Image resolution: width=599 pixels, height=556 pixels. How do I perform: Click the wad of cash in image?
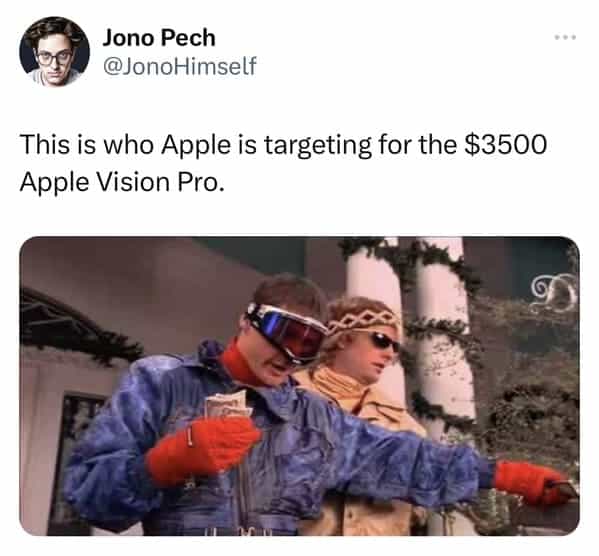tap(228, 407)
